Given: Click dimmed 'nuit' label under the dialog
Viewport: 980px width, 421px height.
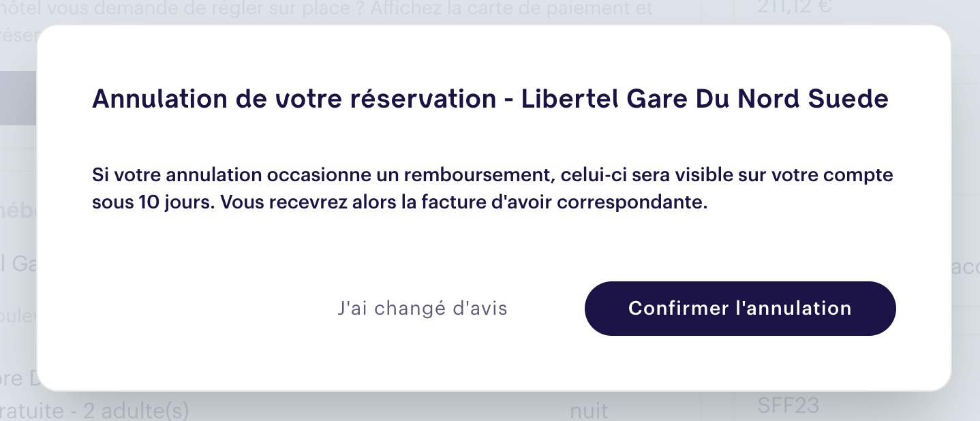Looking at the screenshot, I should 589,411.
